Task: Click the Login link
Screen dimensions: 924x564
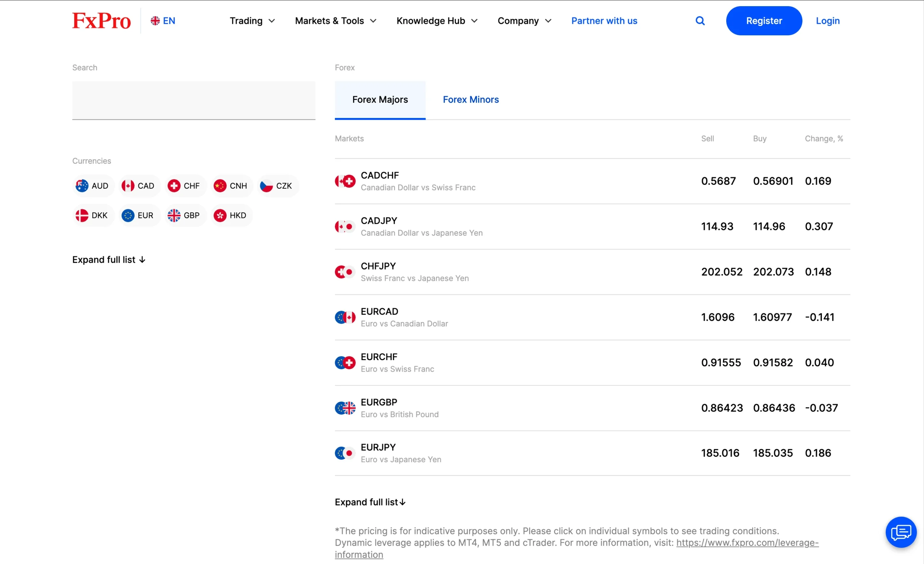Action: point(828,21)
